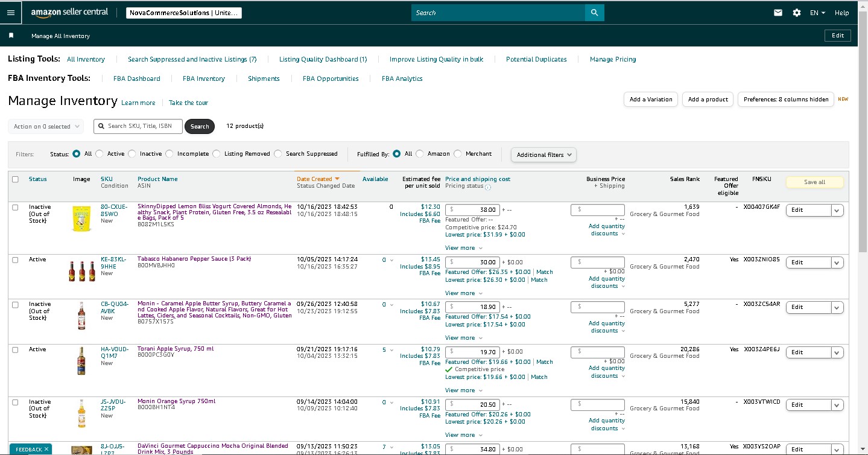This screenshot has width=868, height=455.
Task: Click the Edit button in the top bar
Action: (838, 36)
